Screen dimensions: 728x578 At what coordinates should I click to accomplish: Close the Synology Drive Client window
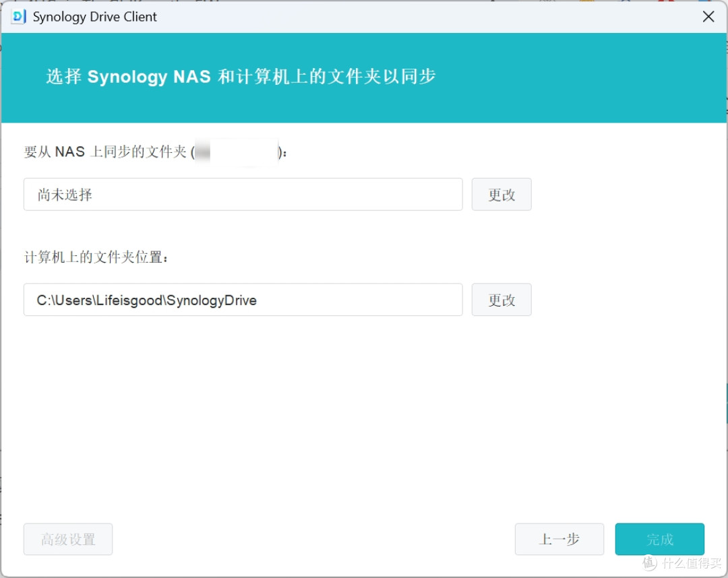[708, 17]
